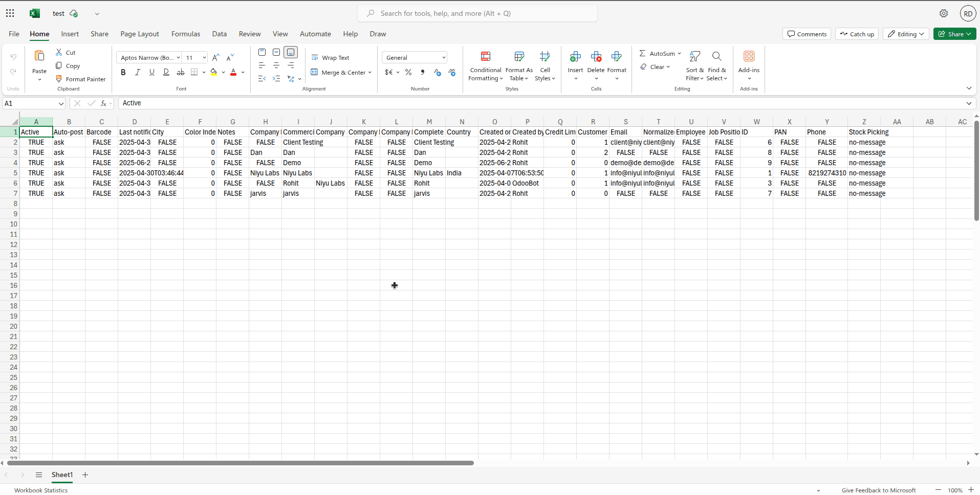
Task: Click the Delete cells icon
Action: click(596, 56)
